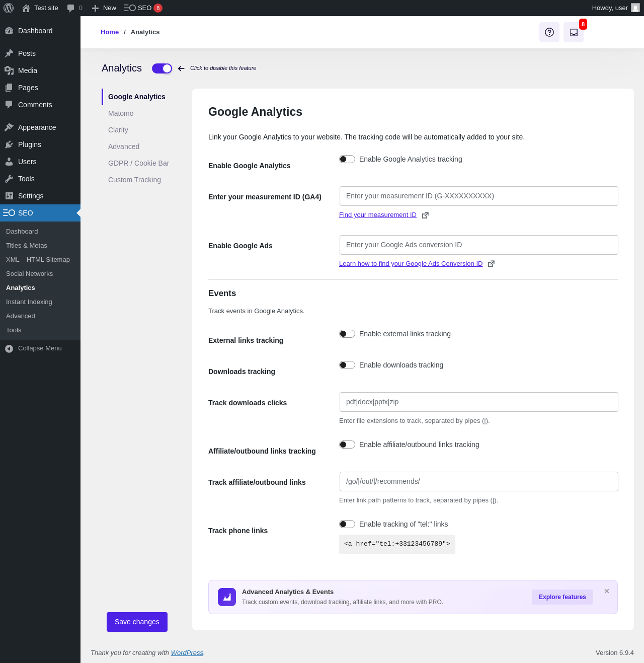Click the user avatar in admin bar
The image size is (644, 663).
(x=635, y=8)
